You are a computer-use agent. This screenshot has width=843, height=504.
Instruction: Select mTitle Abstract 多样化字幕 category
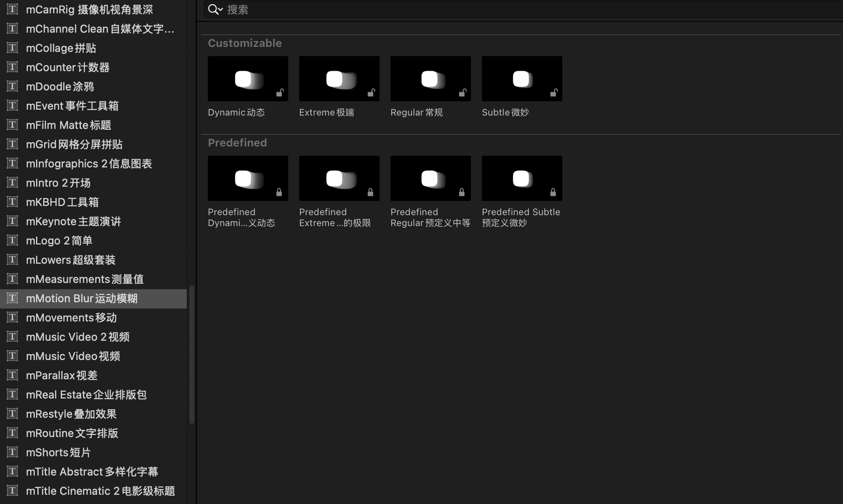pyautogui.click(x=93, y=472)
